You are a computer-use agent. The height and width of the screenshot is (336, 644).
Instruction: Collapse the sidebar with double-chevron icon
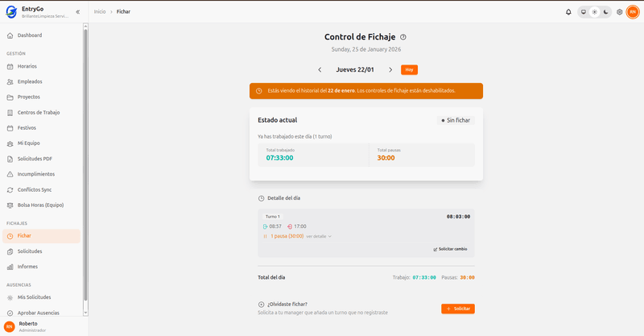[x=77, y=12]
